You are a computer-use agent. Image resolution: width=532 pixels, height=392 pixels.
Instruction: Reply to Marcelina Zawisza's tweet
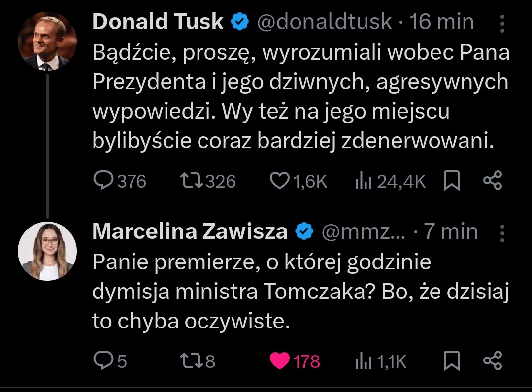pyautogui.click(x=103, y=361)
